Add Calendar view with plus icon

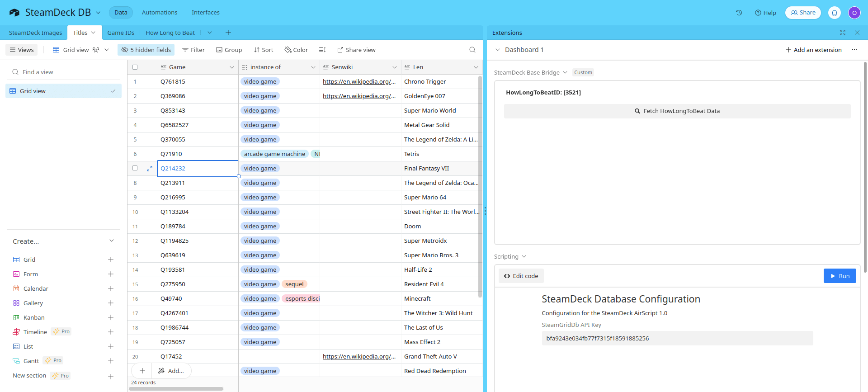click(111, 288)
